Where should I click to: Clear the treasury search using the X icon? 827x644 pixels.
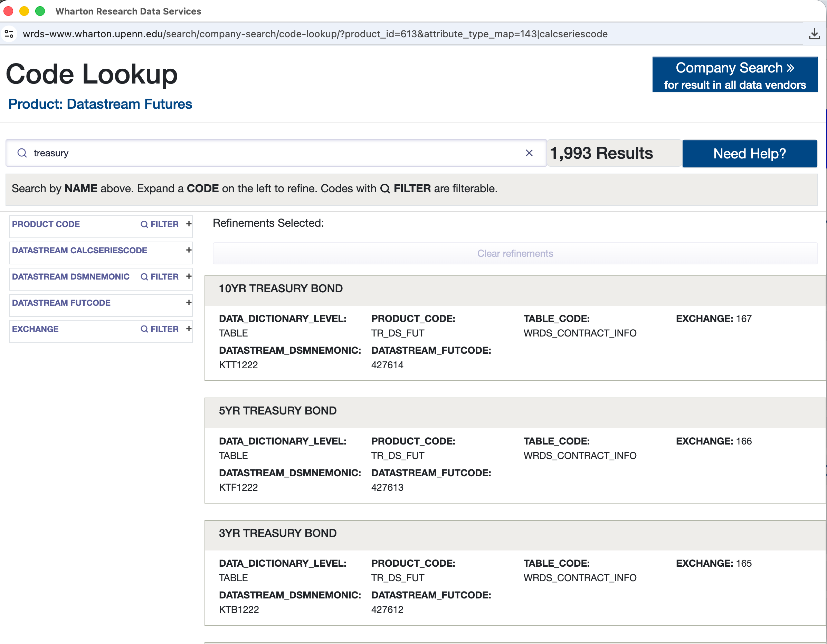529,153
